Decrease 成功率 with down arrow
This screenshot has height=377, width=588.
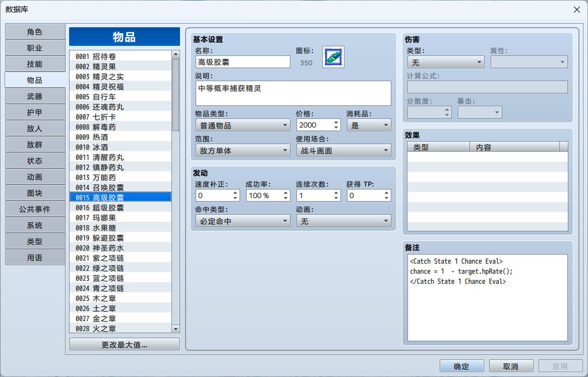coord(286,198)
